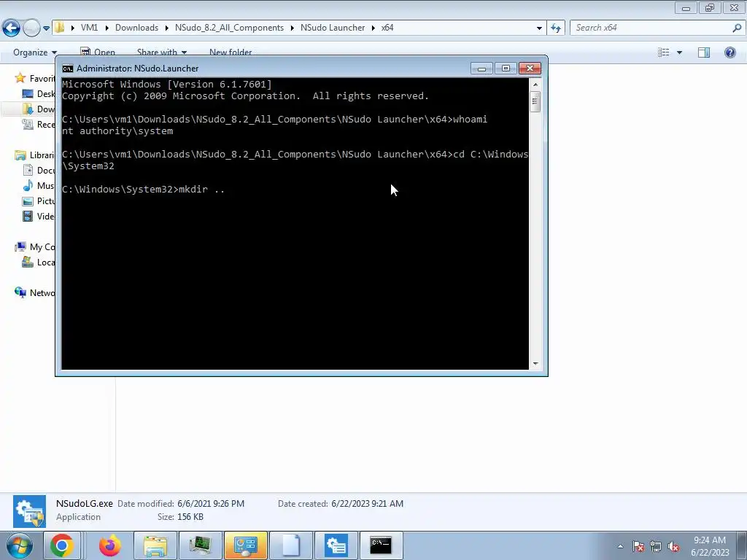The height and width of the screenshot is (560, 747).
Task: Open Explorer help question mark icon
Action: (x=729, y=52)
